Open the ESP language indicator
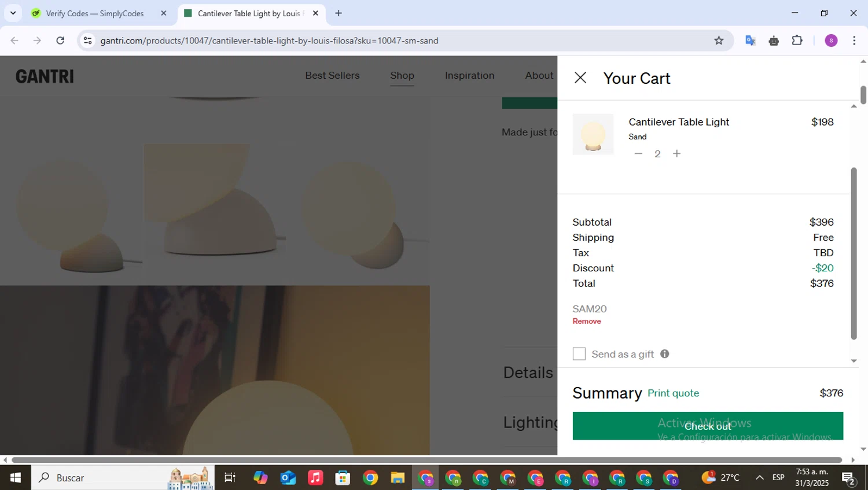 tap(778, 477)
